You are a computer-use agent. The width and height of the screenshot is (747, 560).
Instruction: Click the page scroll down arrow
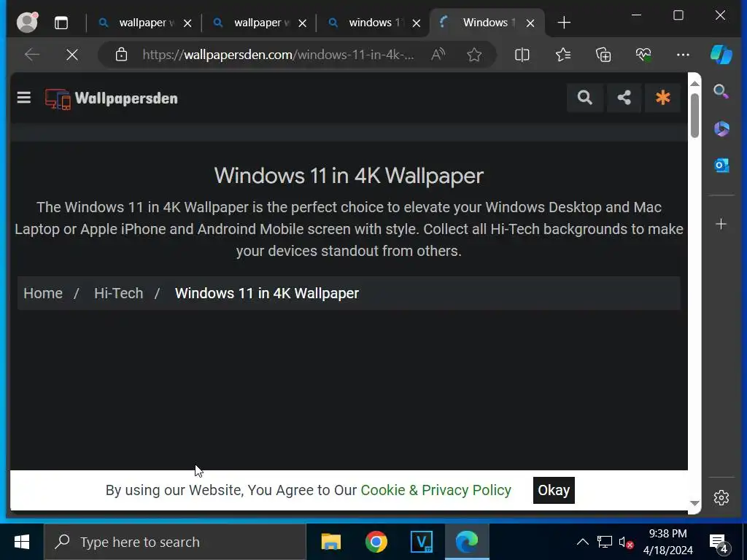tap(694, 503)
